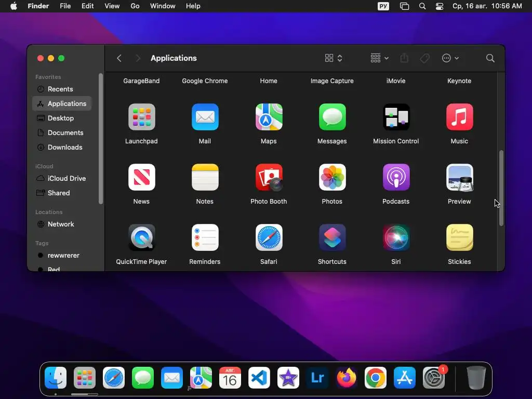This screenshot has height=399, width=532.
Task: Open the Trash in the Dock
Action: 476,378
